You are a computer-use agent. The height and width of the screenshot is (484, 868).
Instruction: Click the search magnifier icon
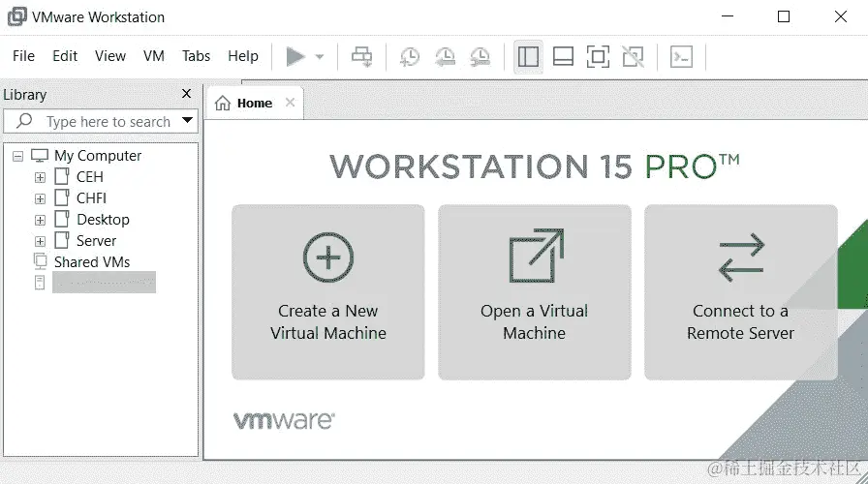24,121
